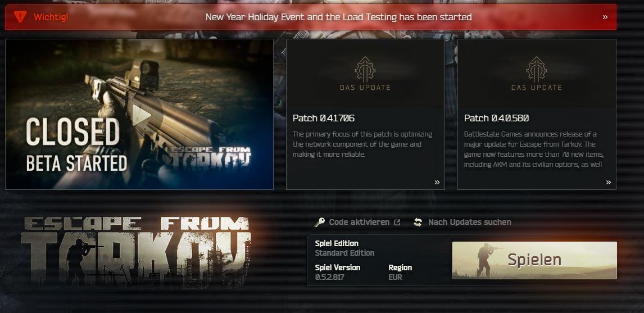This screenshot has height=313, width=644.
Task: Open the Patch 0.4.1.706 news title
Action: (x=324, y=119)
